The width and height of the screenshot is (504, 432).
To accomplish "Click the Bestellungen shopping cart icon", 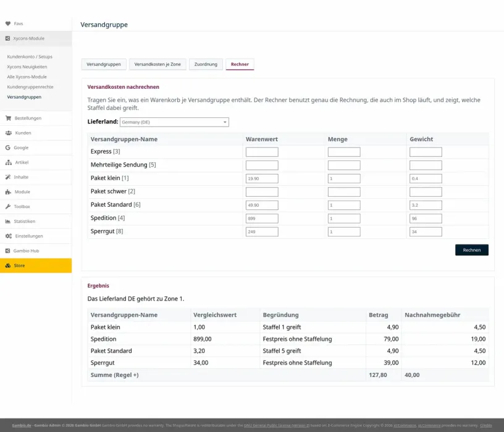I will 9,118.
